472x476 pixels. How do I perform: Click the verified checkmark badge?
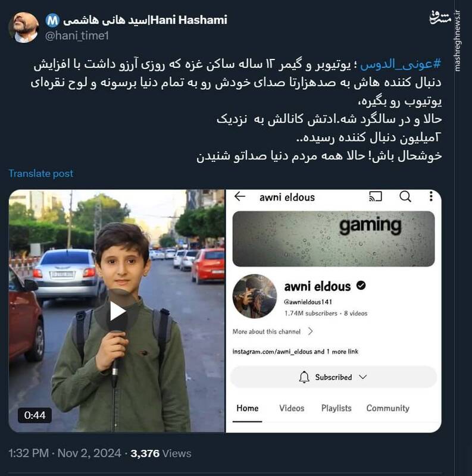[x=361, y=286]
